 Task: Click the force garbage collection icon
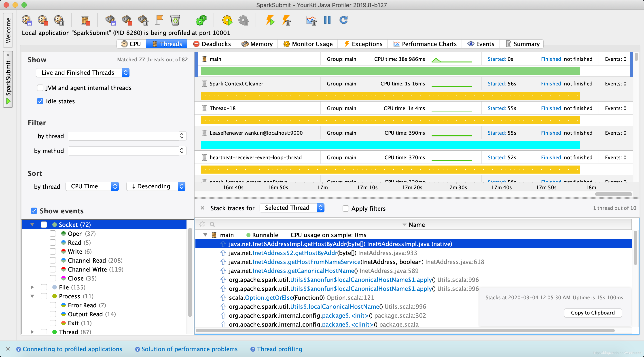tap(175, 20)
